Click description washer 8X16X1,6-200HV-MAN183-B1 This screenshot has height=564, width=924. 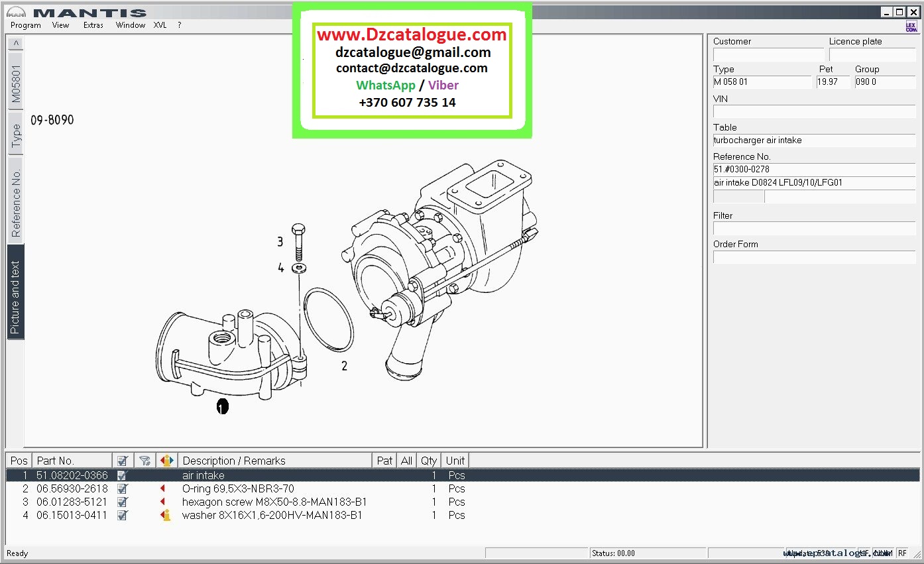(x=272, y=515)
